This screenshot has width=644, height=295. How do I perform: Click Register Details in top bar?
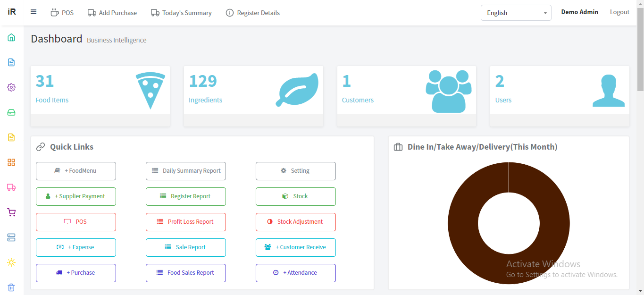click(x=253, y=13)
